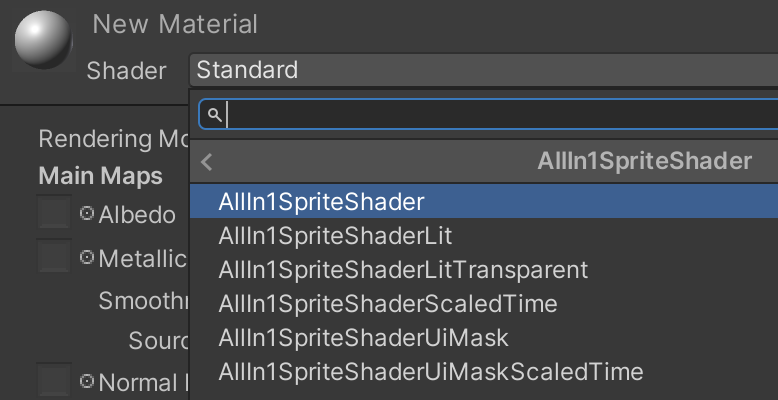Go back using the left chevron arrow
Screen dimensions: 778x400
[207, 162]
